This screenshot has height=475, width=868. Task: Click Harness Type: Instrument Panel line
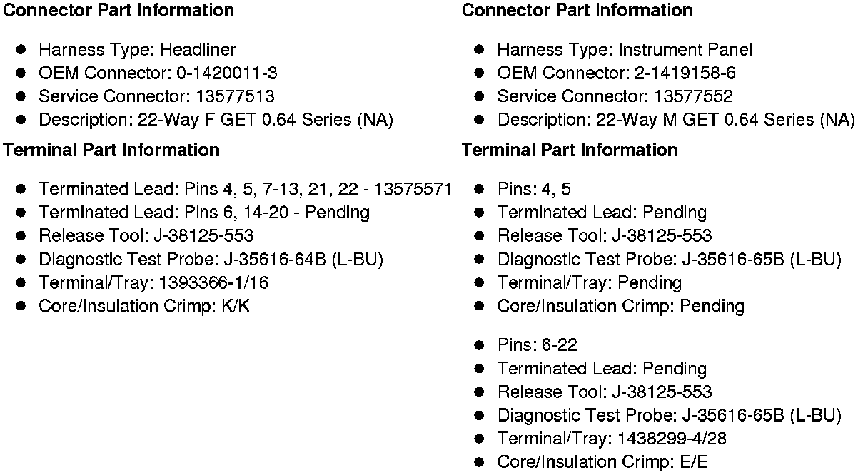(x=625, y=50)
